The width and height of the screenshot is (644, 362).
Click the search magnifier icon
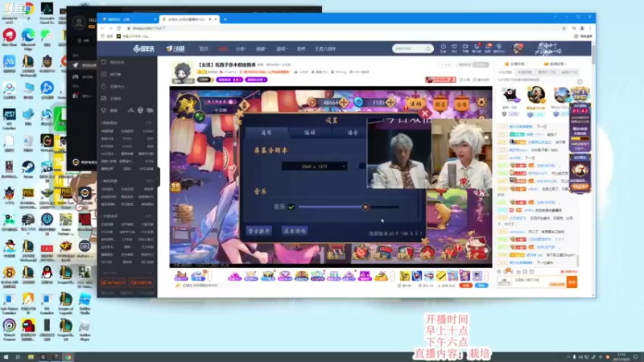428,48
